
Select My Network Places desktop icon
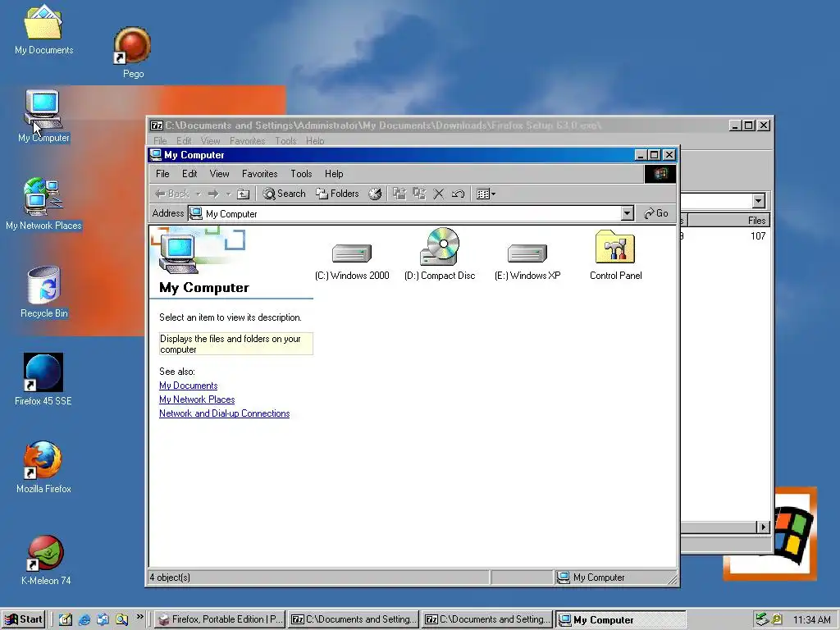[43, 204]
